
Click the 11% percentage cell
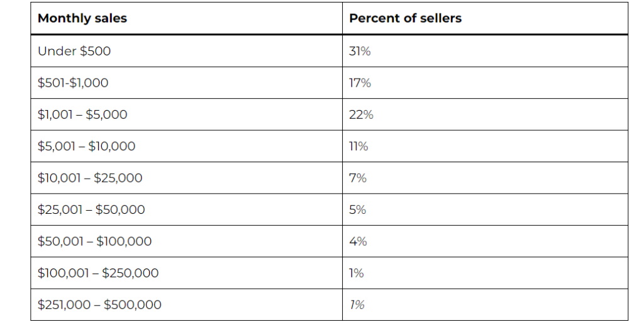pos(358,147)
